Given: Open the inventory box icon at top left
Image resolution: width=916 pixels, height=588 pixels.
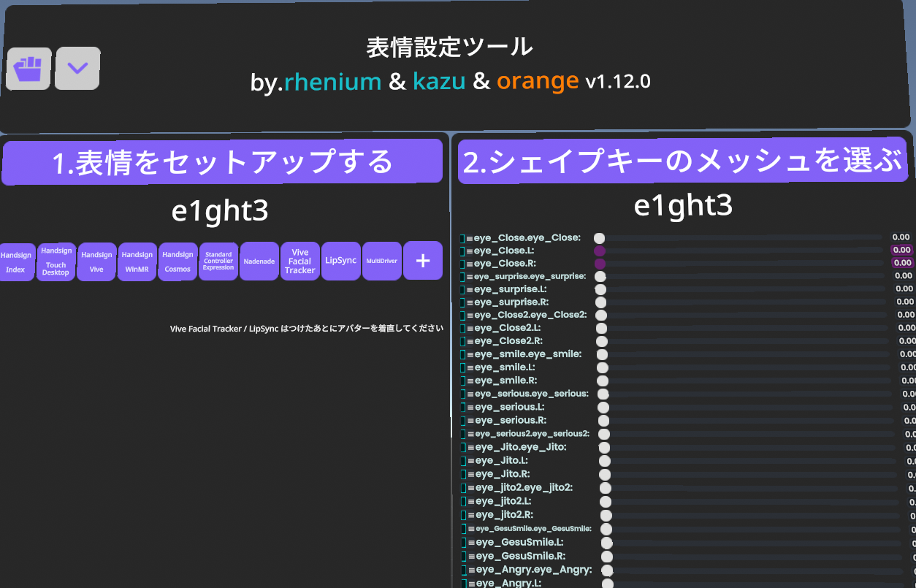Looking at the screenshot, I should pos(28,69).
